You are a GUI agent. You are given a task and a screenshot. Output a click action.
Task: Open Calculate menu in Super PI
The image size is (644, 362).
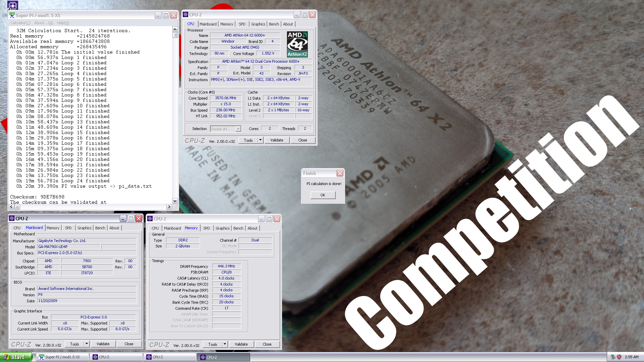click(20, 23)
